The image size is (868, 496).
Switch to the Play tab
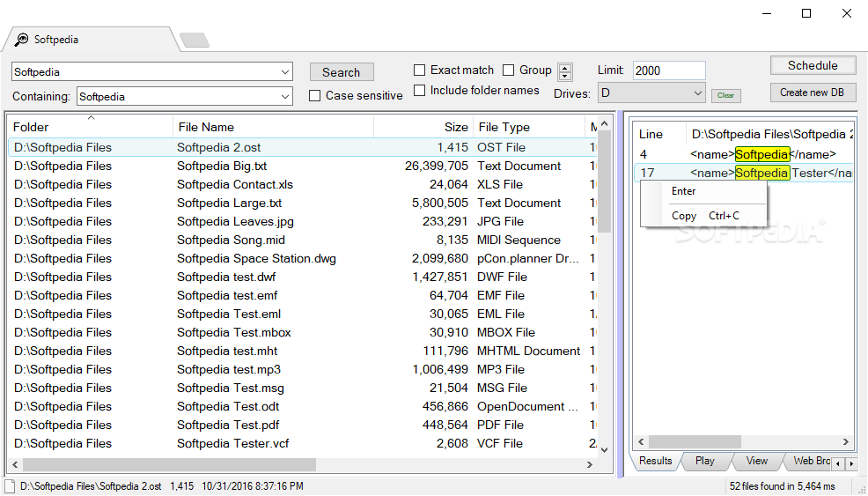704,461
